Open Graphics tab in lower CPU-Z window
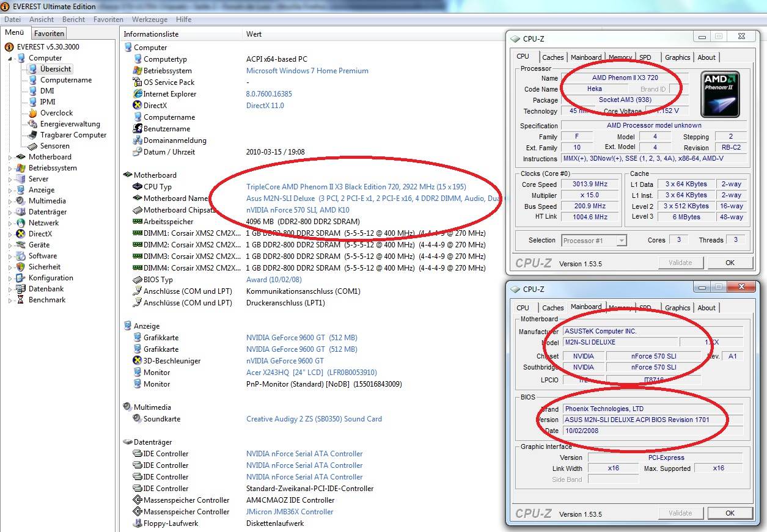The width and height of the screenshot is (767, 532). coord(677,308)
